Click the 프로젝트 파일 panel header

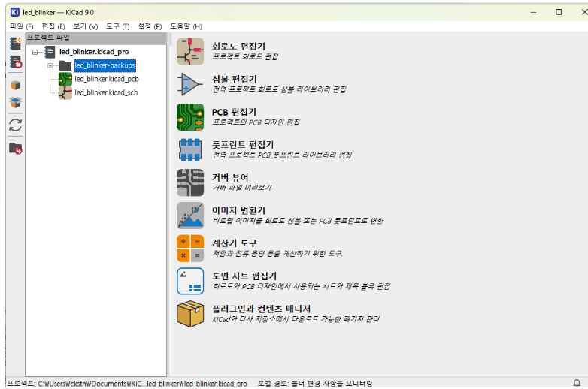(x=96, y=38)
